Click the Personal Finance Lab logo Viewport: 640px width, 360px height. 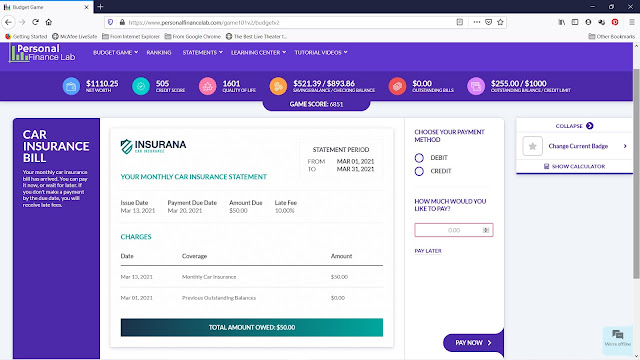coord(42,53)
